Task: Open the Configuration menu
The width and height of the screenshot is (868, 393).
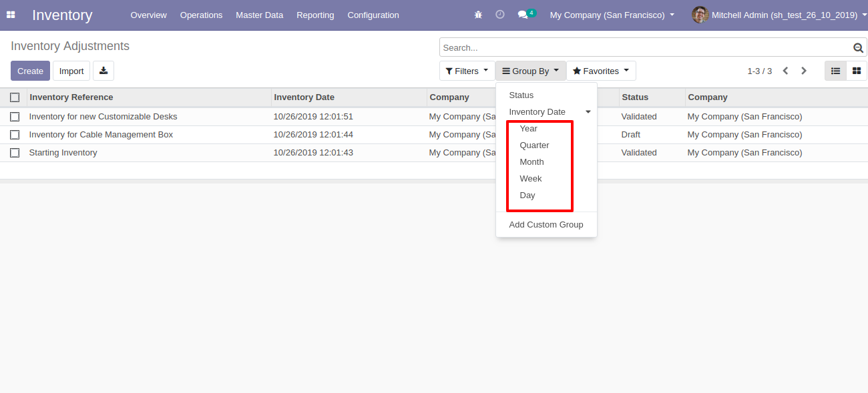Action: [x=373, y=15]
